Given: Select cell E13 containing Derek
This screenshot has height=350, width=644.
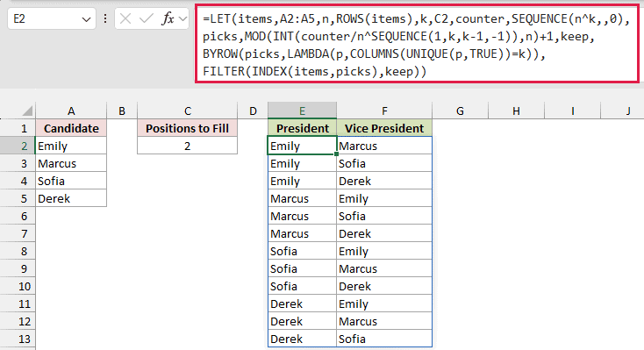Looking at the screenshot, I should [303, 339].
